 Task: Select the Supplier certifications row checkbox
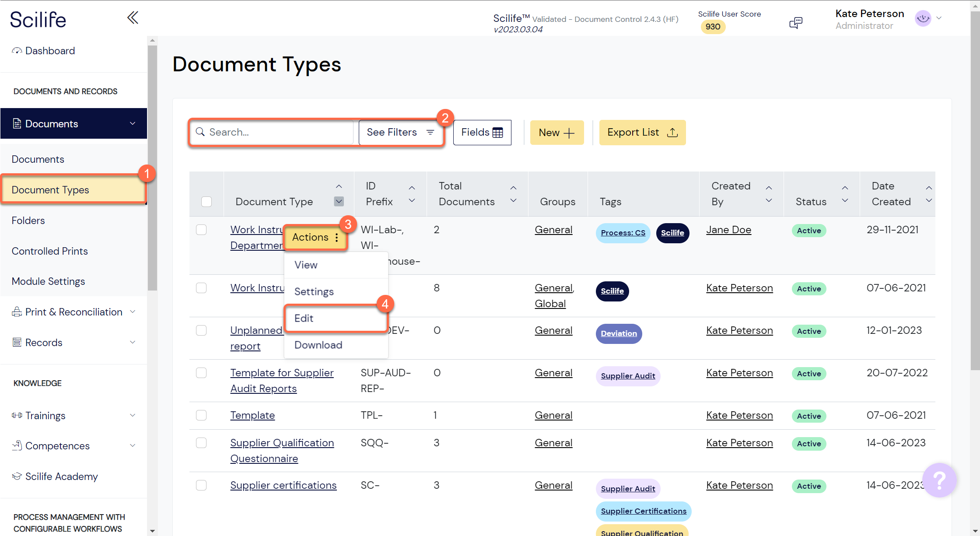click(x=201, y=485)
